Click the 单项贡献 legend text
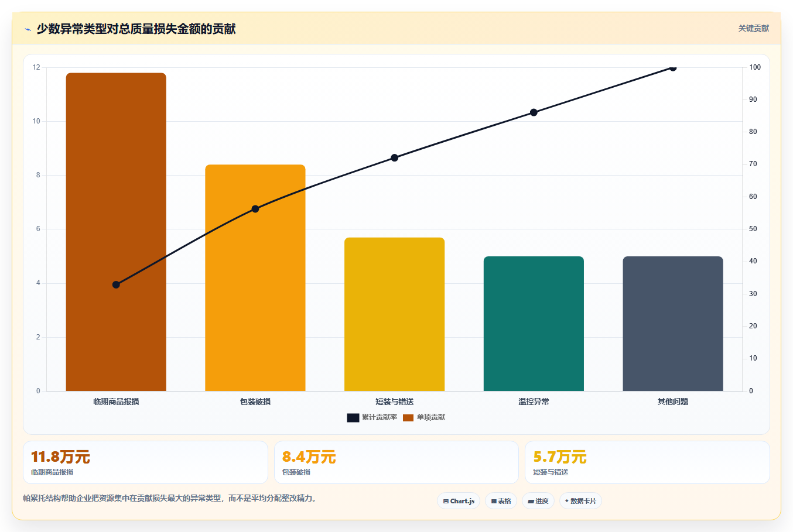This screenshot has width=793, height=532. click(431, 417)
